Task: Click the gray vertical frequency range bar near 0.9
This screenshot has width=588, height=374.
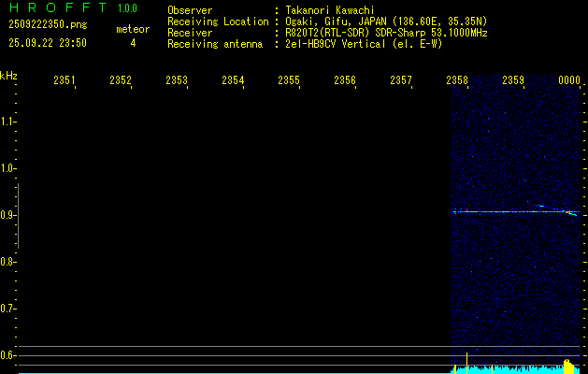Action: [x=18, y=216]
